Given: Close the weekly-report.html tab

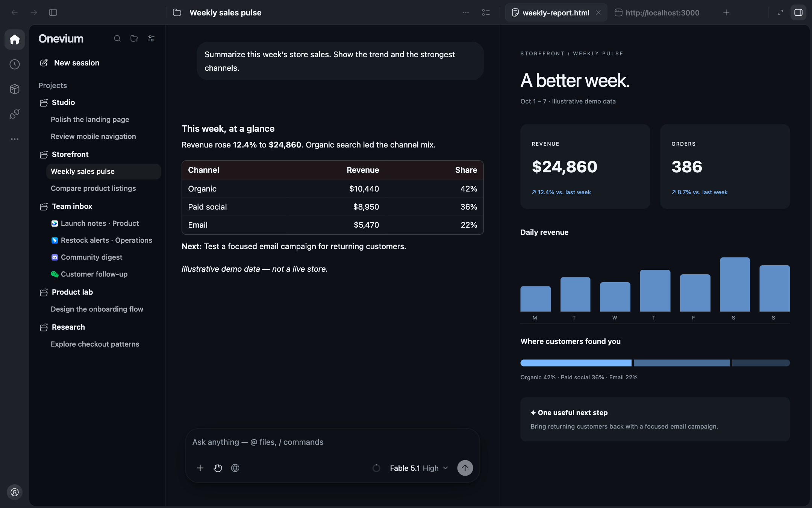Looking at the screenshot, I should (x=598, y=12).
